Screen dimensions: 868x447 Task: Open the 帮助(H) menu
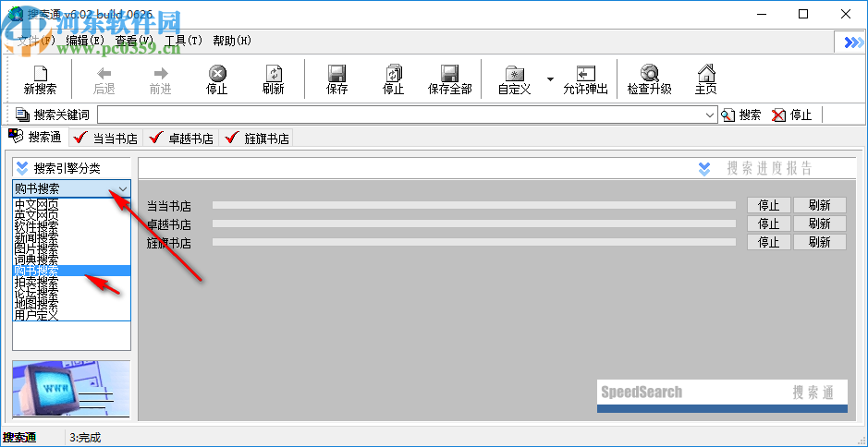233,41
